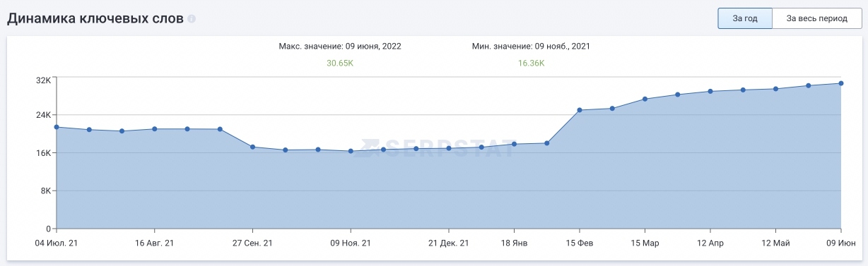Click x-axis label '12 Апр'

click(x=710, y=243)
